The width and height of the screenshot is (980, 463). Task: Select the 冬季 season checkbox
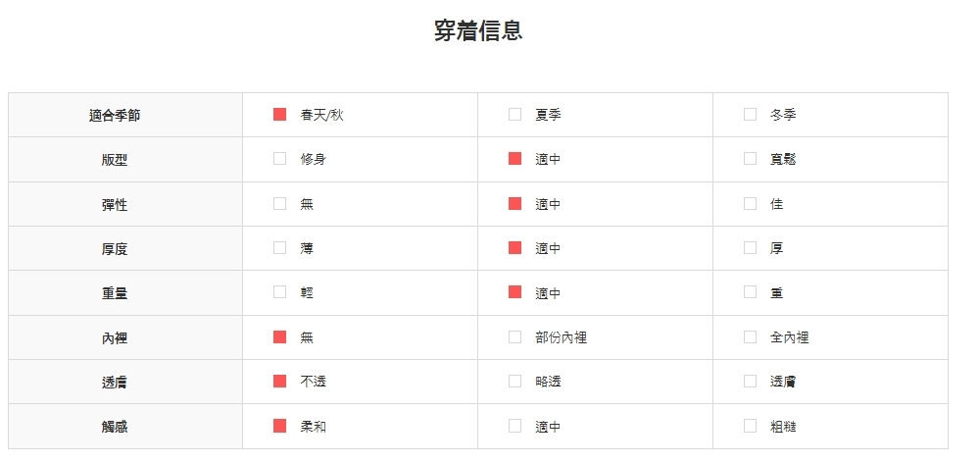[750, 115]
